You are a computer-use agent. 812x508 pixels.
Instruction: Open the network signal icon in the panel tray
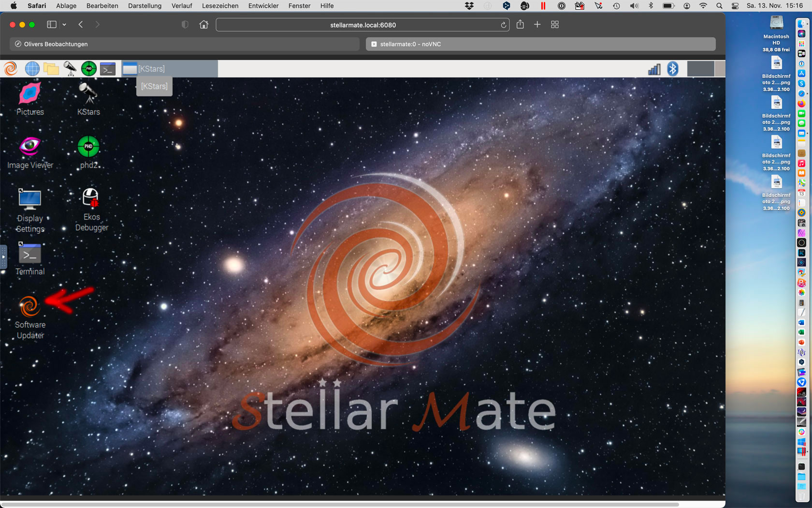click(654, 69)
